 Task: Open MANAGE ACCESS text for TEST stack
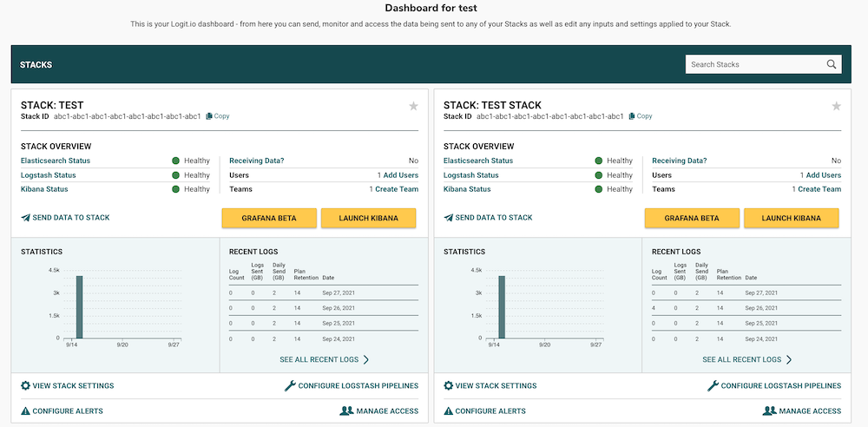[387, 411]
